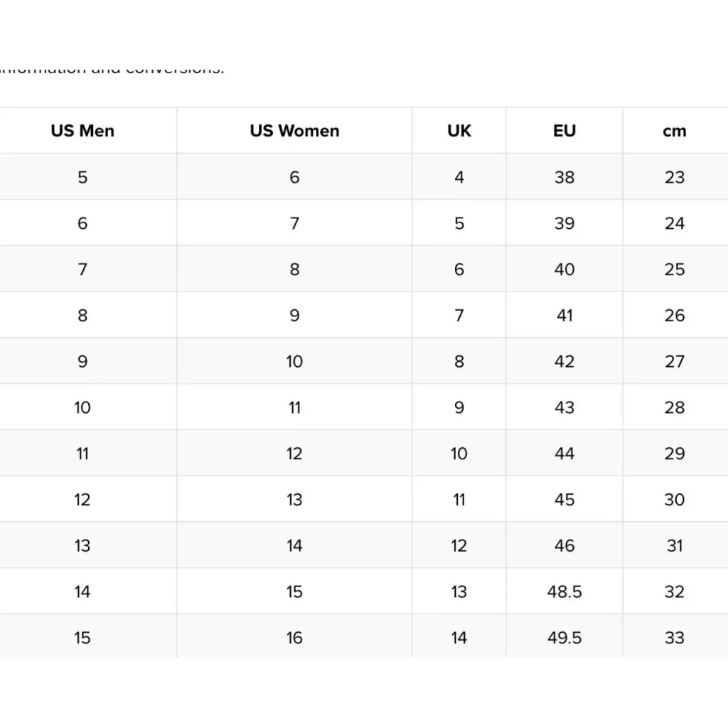Select the EU 41 cell
The width and height of the screenshot is (728, 728).
click(564, 315)
